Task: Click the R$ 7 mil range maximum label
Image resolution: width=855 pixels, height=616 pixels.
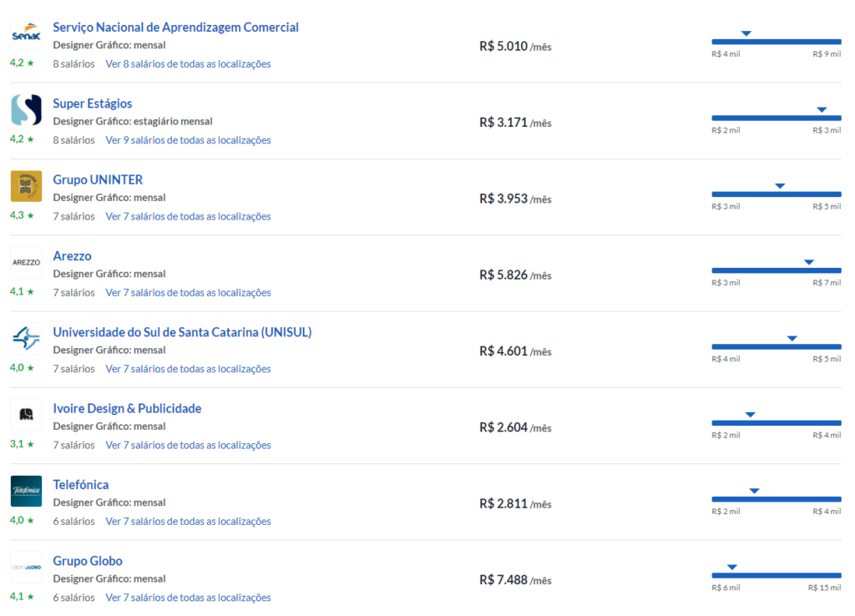Action: 827,283
